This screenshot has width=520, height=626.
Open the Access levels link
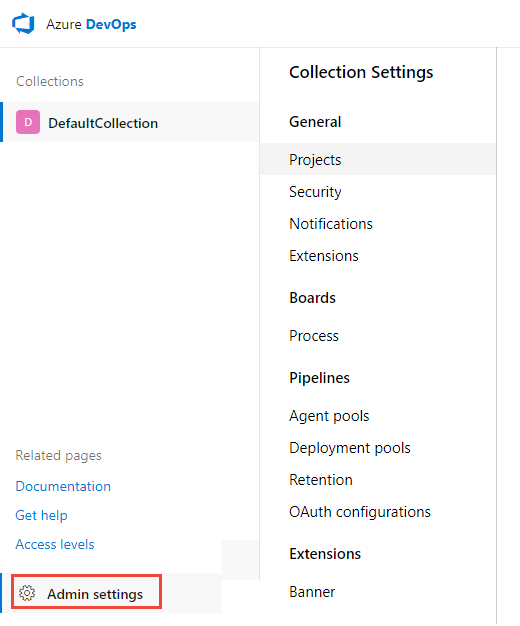(55, 544)
